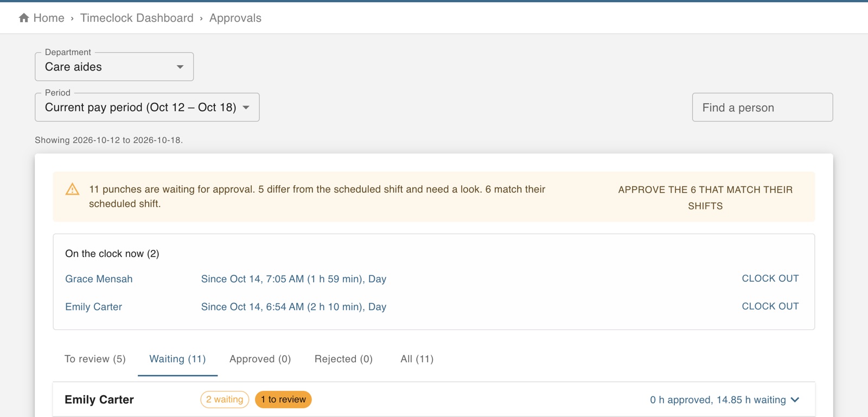
Task: Open the Period dropdown for current pay period
Action: tap(147, 107)
